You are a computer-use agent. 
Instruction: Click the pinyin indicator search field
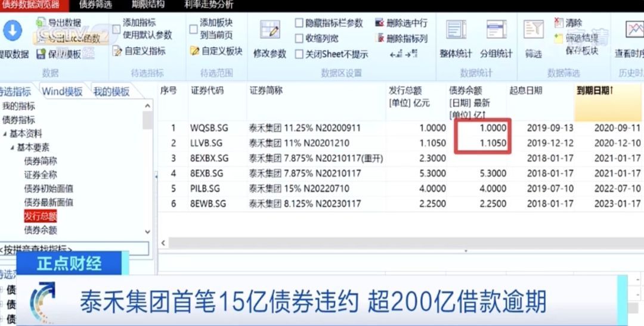[x=74, y=249]
